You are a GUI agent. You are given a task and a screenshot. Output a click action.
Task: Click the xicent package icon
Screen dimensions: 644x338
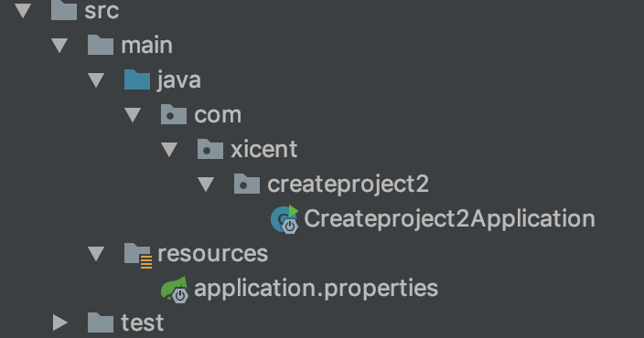click(210, 149)
